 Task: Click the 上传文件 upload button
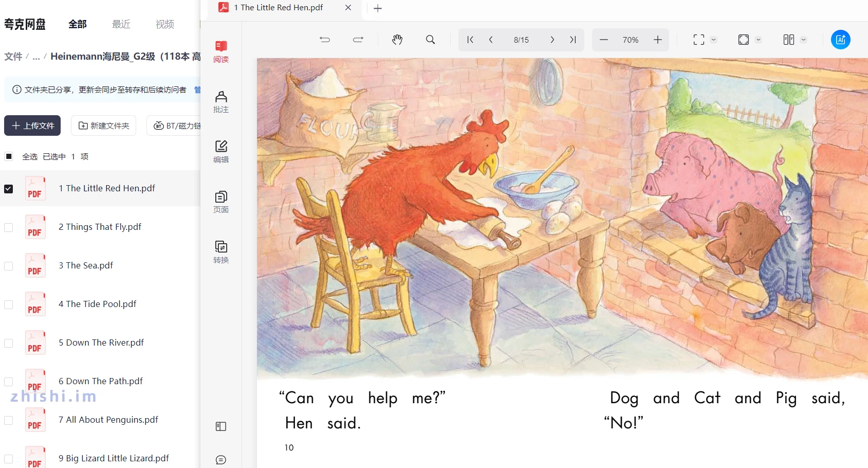(32, 125)
